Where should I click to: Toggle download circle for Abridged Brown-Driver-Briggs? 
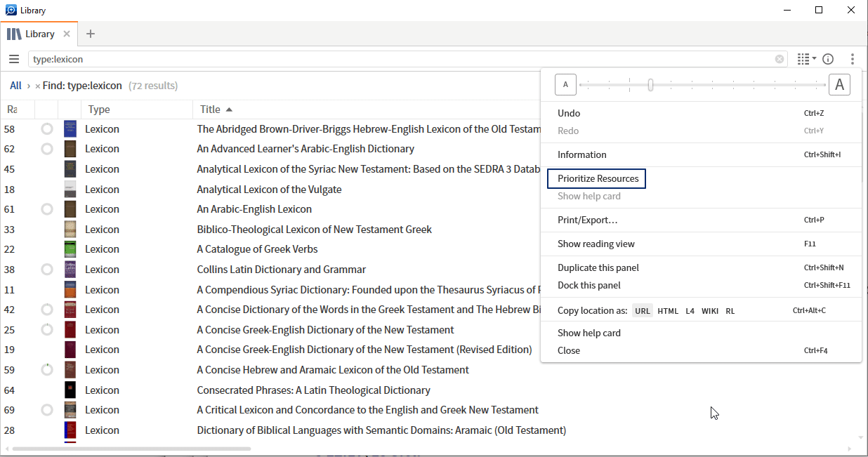point(47,129)
